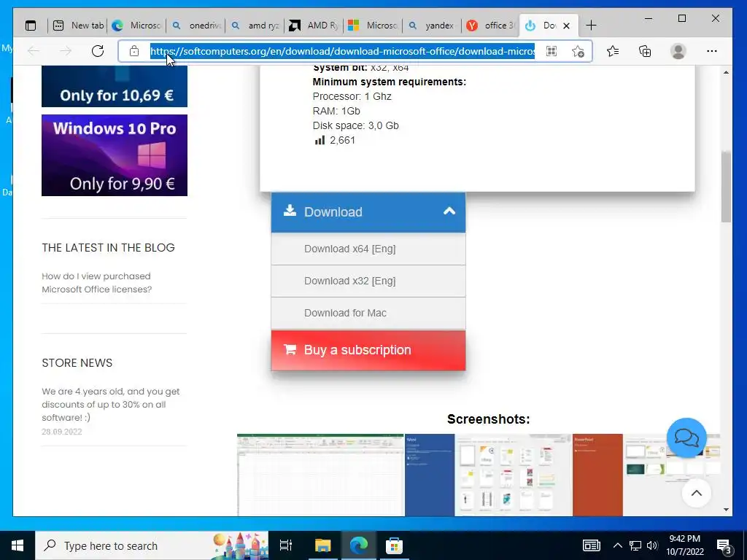This screenshot has width=747, height=560.
Task: Click the views counter 2,661
Action: 335,141
